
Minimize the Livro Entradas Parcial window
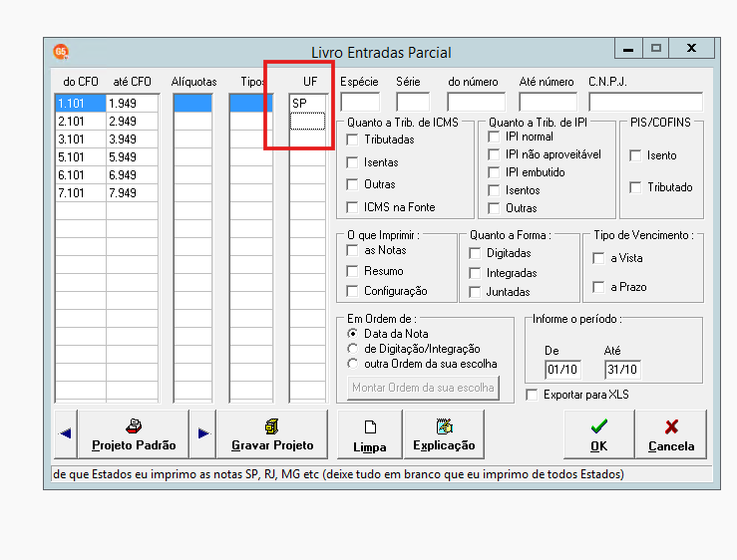click(x=628, y=49)
